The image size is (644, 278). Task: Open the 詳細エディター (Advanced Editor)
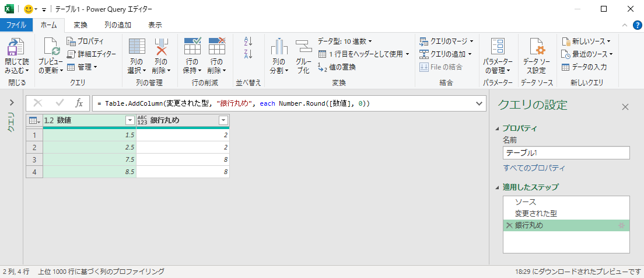pos(91,54)
